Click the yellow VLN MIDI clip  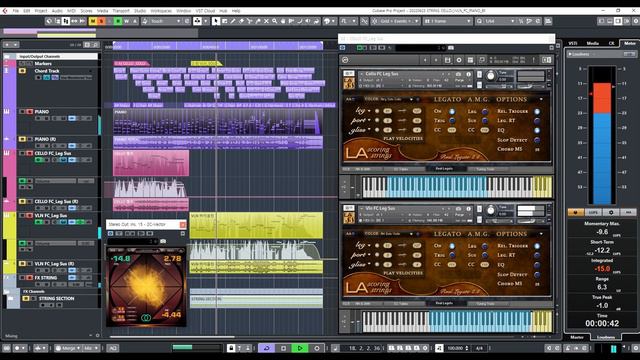coord(256,225)
